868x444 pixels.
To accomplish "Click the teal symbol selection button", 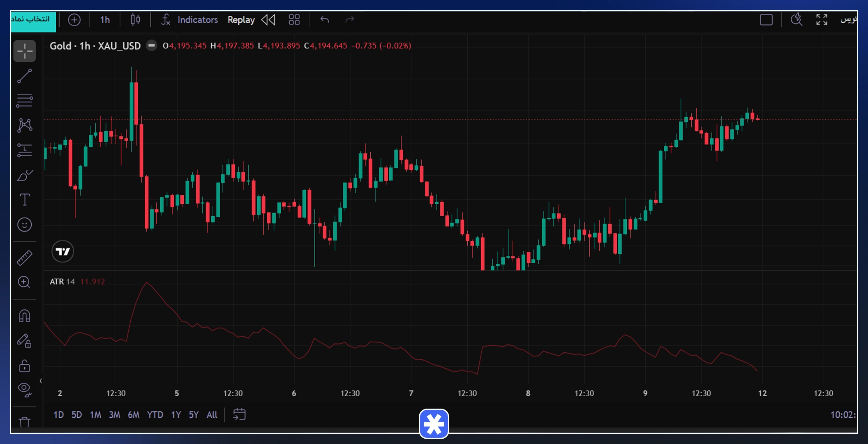I will point(33,21).
